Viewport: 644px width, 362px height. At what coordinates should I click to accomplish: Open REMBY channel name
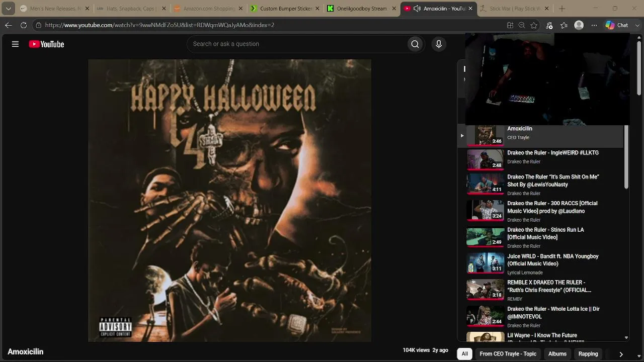515,299
